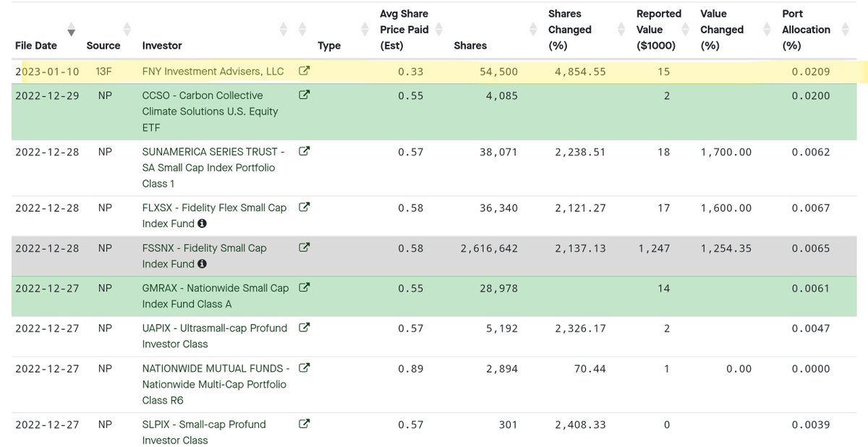The width and height of the screenshot is (868, 447).
Task: Open external link icon for SUNAMERICA SERIES TRUST
Action: pyautogui.click(x=305, y=152)
